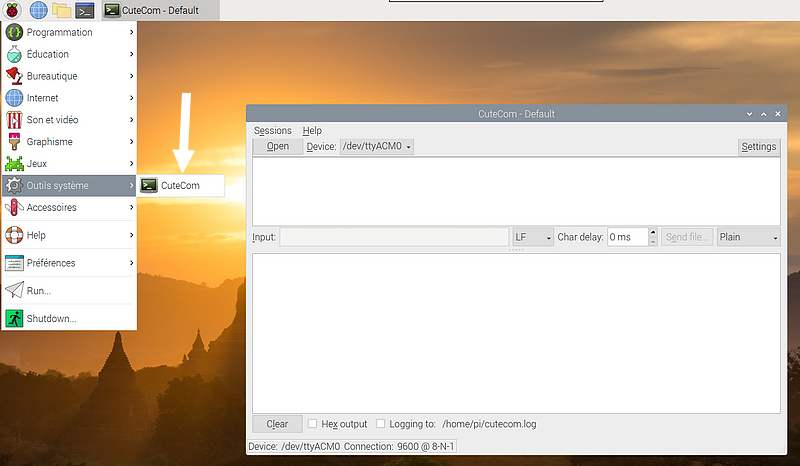Expand the Éducation submenu arrow
800x466 pixels.
coord(132,54)
